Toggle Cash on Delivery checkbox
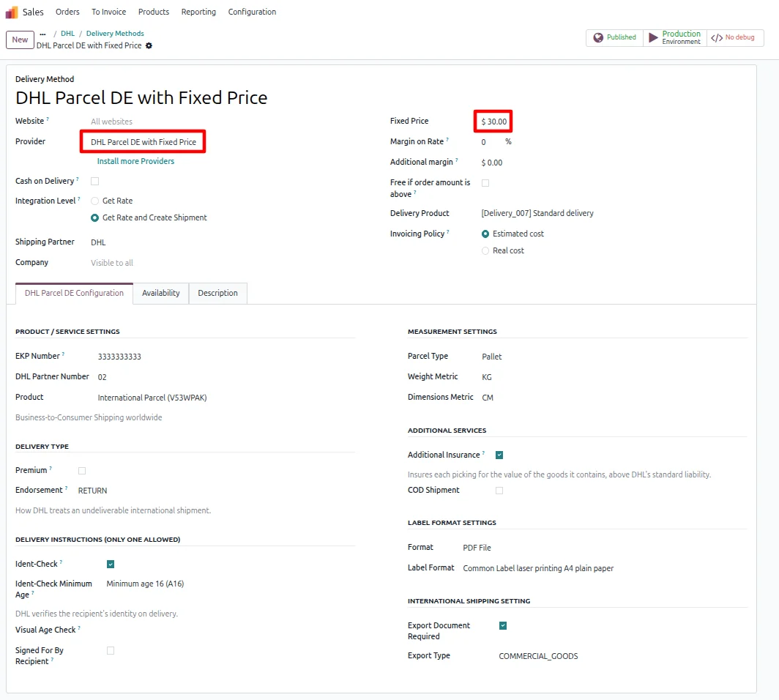The width and height of the screenshot is (779, 700). (95, 182)
